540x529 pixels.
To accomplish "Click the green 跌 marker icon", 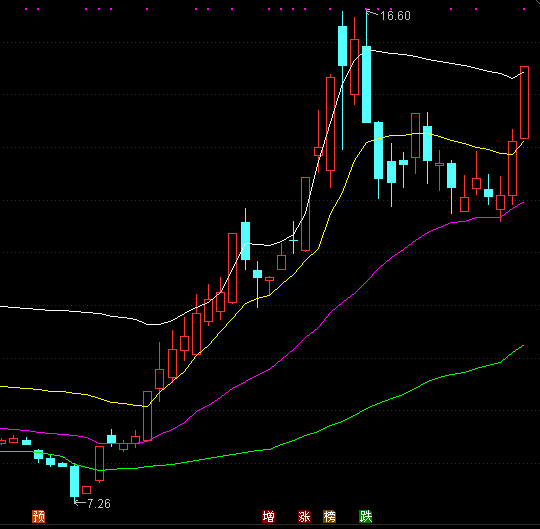I will point(365,517).
